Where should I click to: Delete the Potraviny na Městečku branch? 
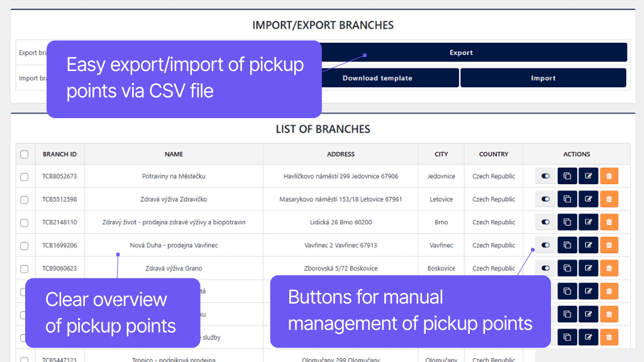[x=609, y=176]
